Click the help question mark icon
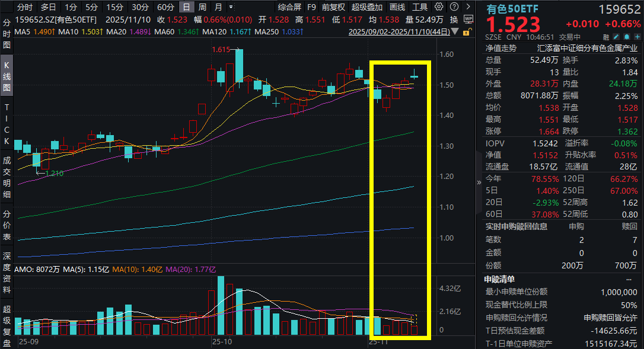The width and height of the screenshot is (644, 349). (454, 7)
